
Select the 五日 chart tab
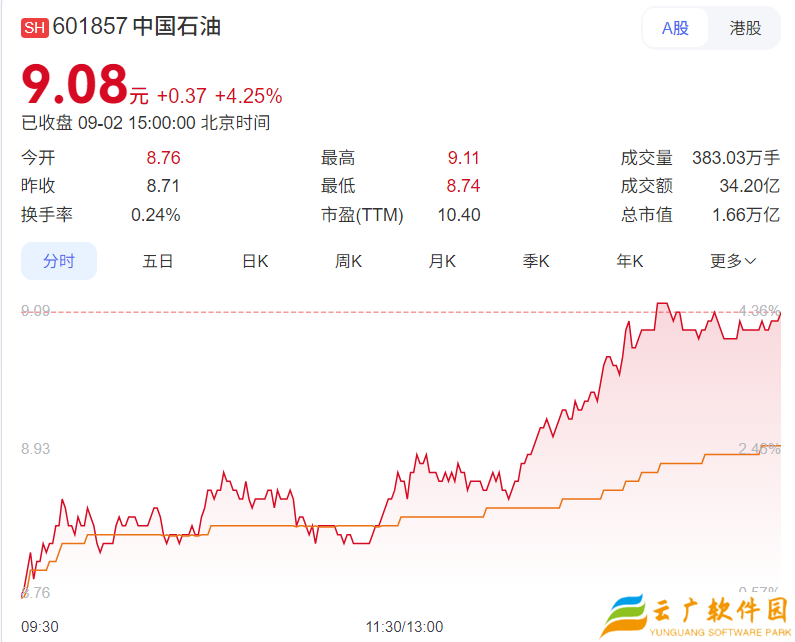(158, 261)
